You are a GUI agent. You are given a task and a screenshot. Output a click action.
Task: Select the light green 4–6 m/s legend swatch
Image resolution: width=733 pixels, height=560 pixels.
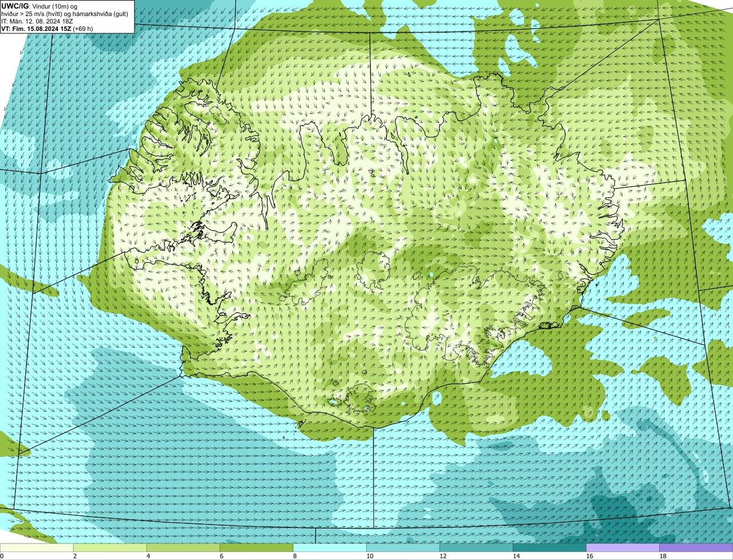183,547
